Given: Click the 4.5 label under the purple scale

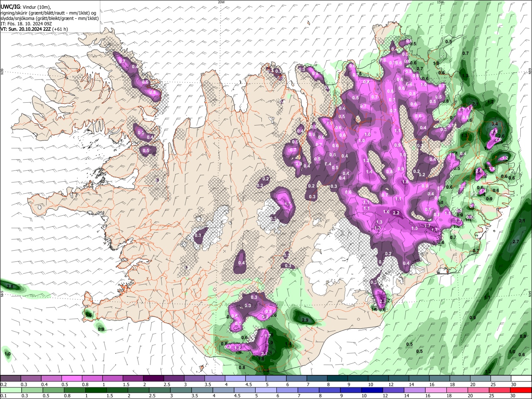Looking at the screenshot, I should pos(248,384).
